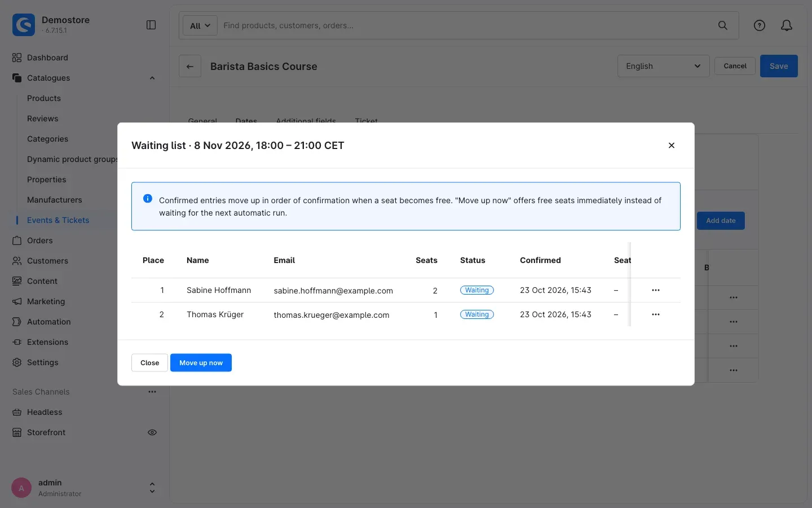Image resolution: width=812 pixels, height=508 pixels.
Task: Click the Close button in dialog
Action: [149, 362]
